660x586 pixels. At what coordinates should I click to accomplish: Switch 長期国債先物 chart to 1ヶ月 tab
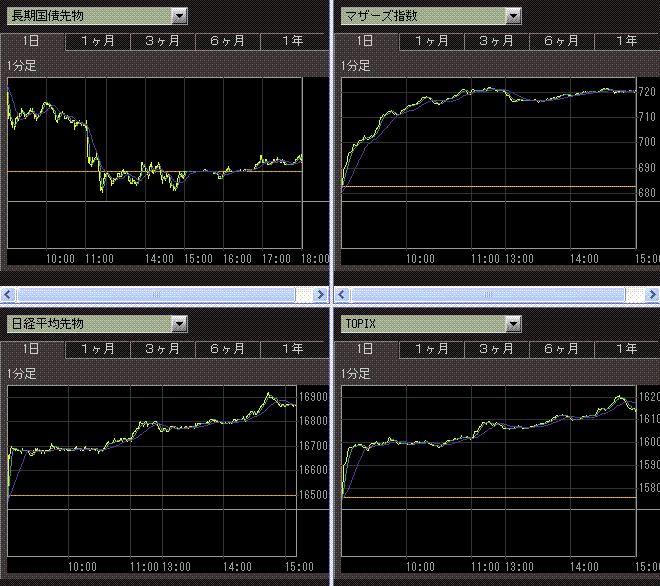pos(97,41)
